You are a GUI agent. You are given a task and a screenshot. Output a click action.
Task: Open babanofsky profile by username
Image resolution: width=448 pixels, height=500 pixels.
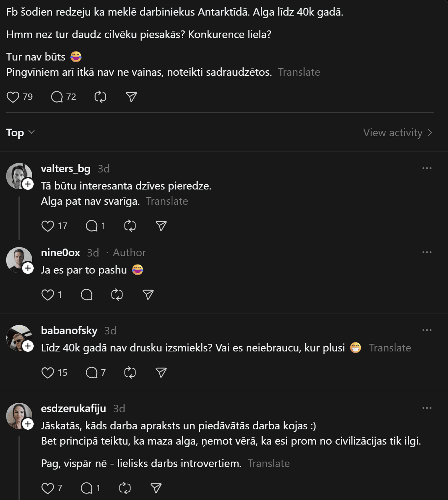click(69, 330)
